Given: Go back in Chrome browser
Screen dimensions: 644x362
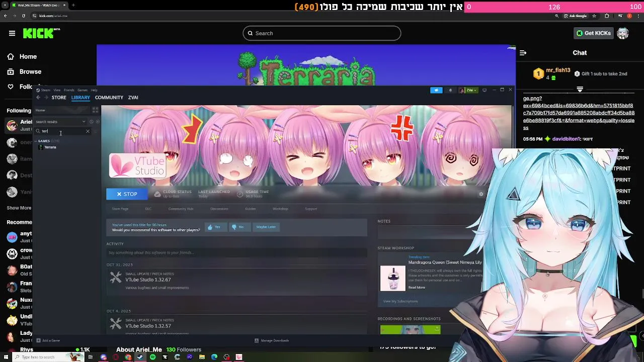Looking at the screenshot, I should 6,16.
